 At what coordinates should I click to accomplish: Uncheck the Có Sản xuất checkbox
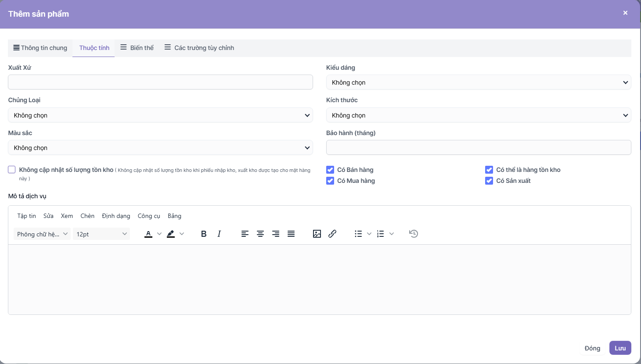click(x=489, y=181)
